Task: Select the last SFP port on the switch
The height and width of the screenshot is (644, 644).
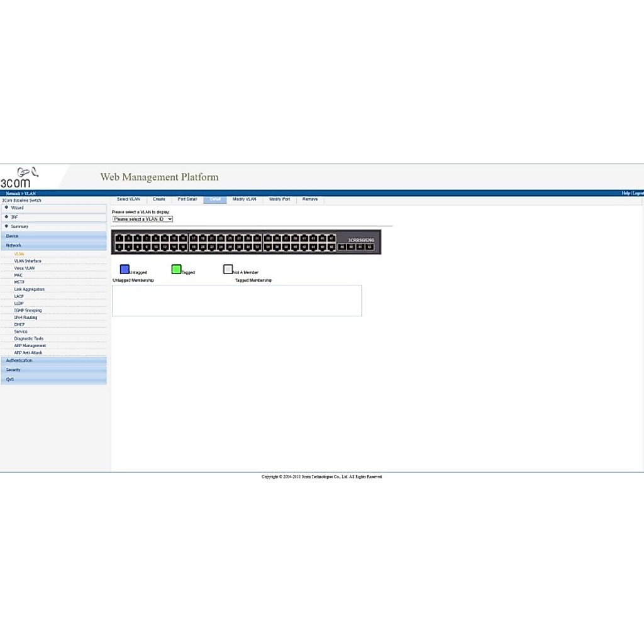Action: tap(369, 247)
